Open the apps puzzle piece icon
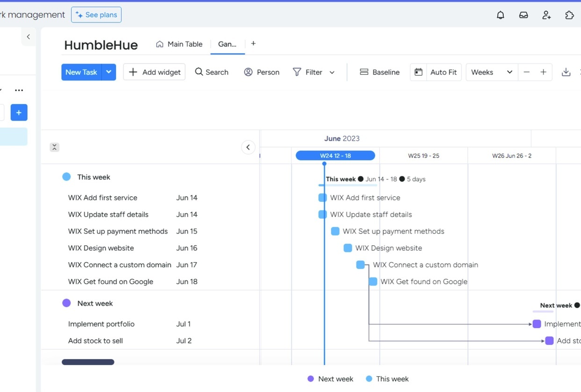 pos(569,15)
